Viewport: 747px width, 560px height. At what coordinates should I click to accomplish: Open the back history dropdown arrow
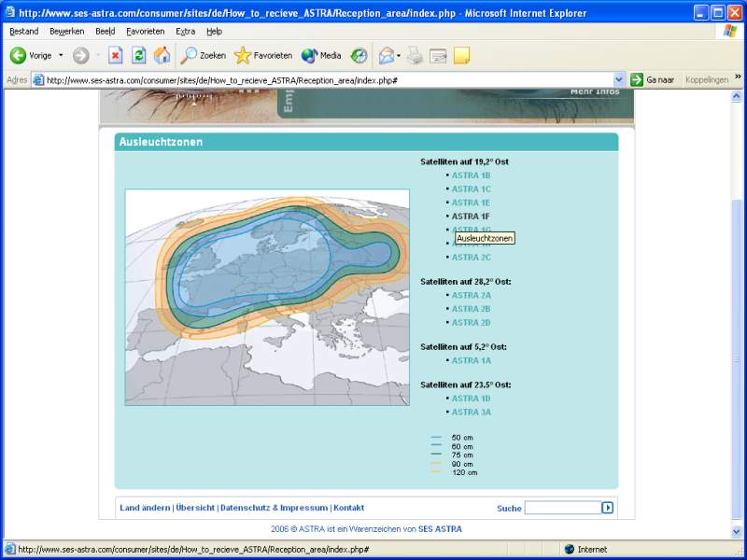(61, 56)
